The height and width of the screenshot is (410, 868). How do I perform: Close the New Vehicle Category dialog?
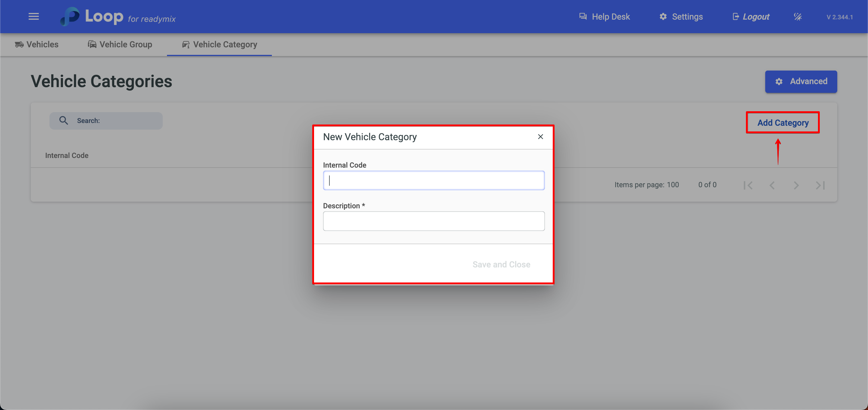pos(540,137)
